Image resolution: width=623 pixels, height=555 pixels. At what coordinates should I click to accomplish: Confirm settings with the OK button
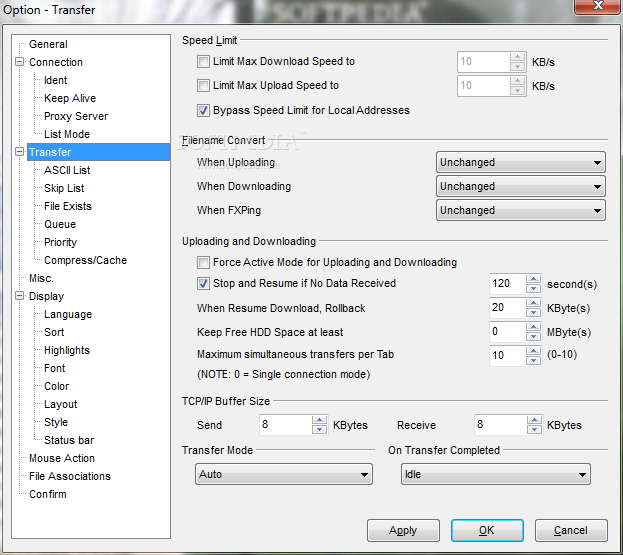coord(487,530)
